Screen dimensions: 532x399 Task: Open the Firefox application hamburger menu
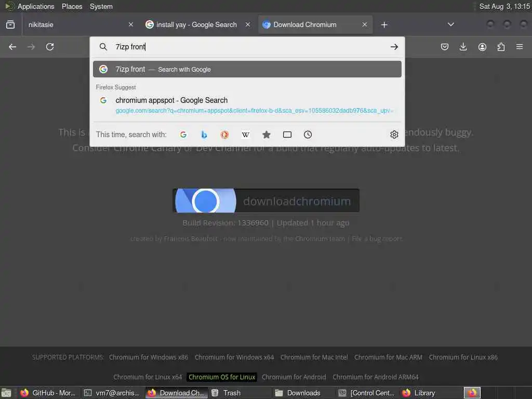click(x=520, y=47)
